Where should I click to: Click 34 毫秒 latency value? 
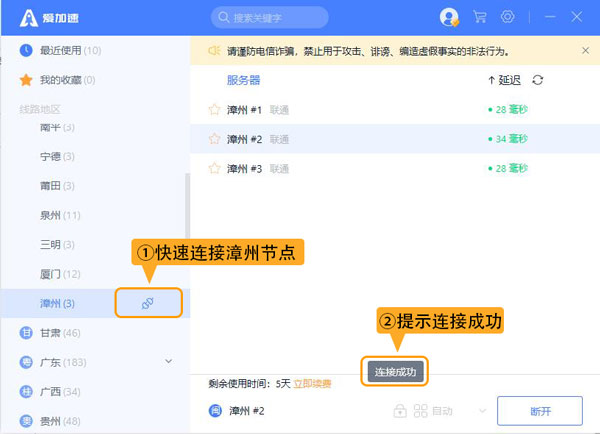tap(508, 139)
